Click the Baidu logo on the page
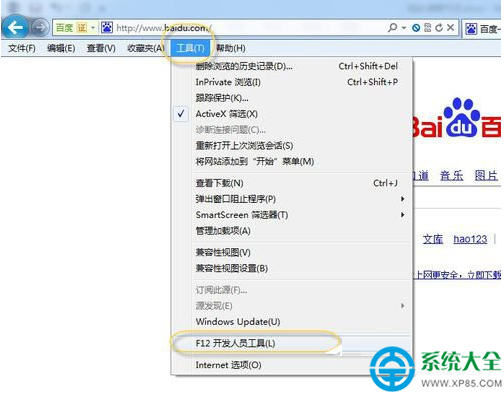 pyautogui.click(x=457, y=118)
